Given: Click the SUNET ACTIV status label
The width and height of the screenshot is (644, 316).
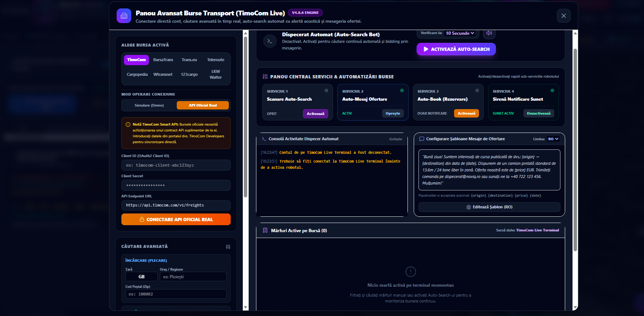Looking at the screenshot, I should click(x=503, y=114).
